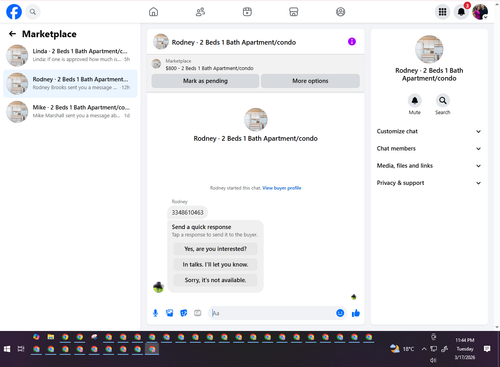The width and height of the screenshot is (500, 367).
Task: Open the View buyer profile link
Action: [x=282, y=188]
